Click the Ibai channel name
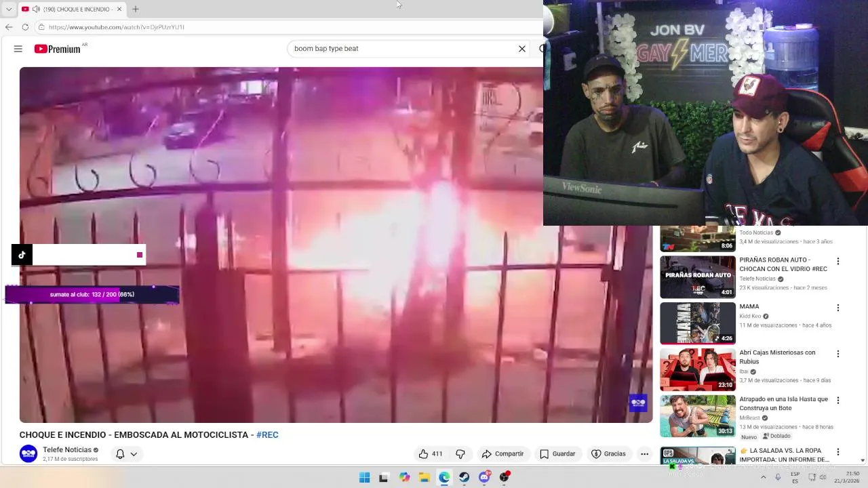 point(744,371)
